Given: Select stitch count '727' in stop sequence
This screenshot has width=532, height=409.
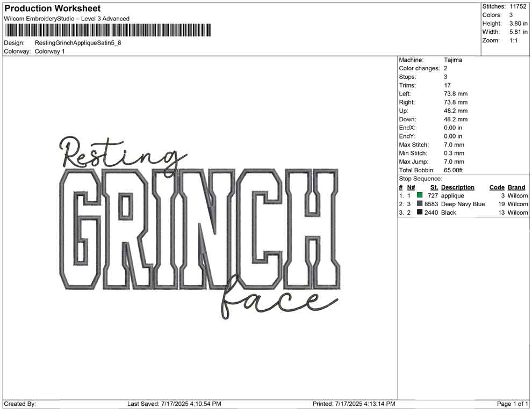Looking at the screenshot, I should point(433,195).
